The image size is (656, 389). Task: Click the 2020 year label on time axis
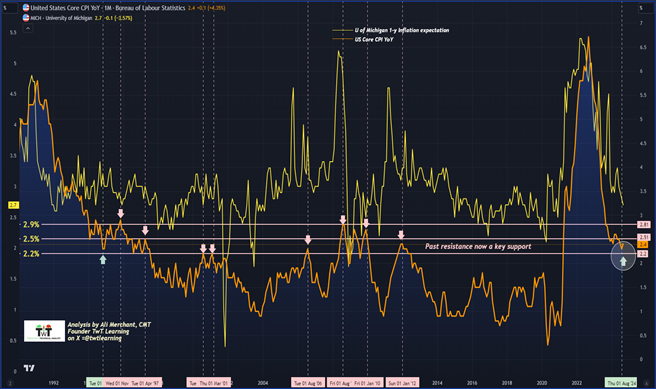tap(542, 383)
